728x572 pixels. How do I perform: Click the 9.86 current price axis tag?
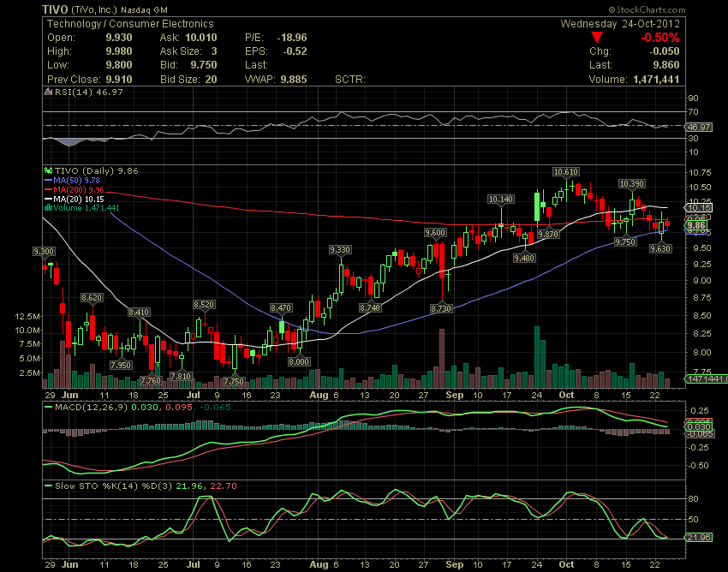[696, 226]
